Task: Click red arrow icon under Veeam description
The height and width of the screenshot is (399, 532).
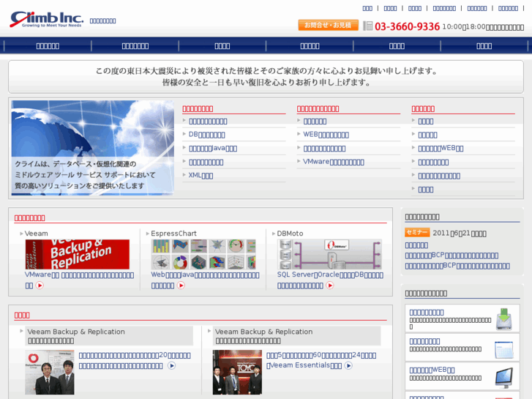Action: pyautogui.click(x=40, y=286)
